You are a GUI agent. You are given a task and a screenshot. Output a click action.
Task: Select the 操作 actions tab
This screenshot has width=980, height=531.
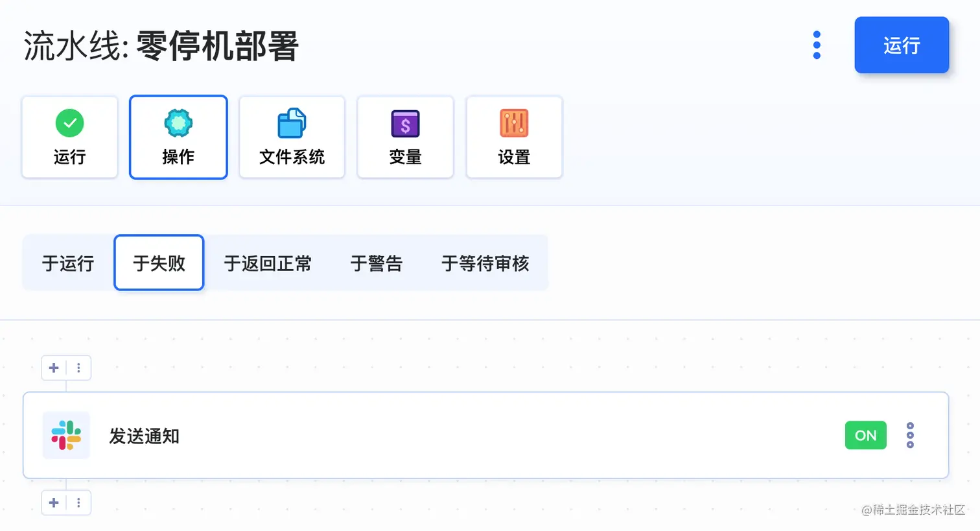178,137
